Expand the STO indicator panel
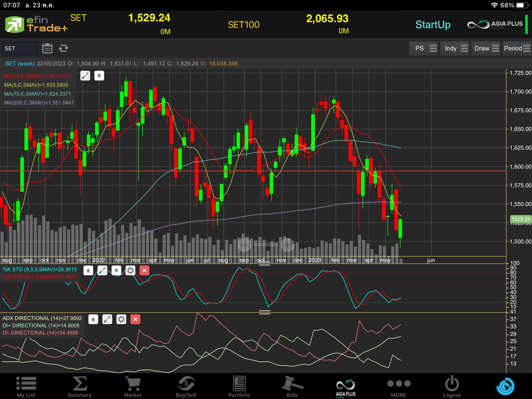 click(x=102, y=271)
